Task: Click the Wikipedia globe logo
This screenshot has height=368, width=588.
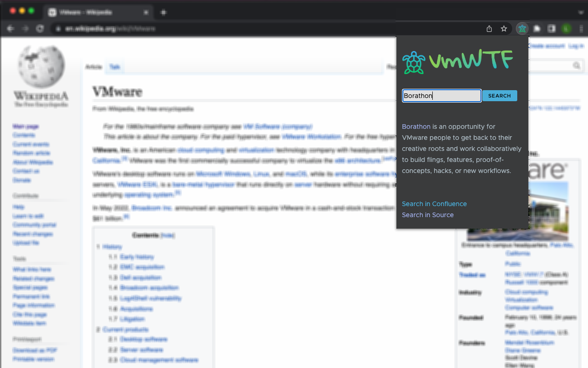Action: (x=41, y=67)
